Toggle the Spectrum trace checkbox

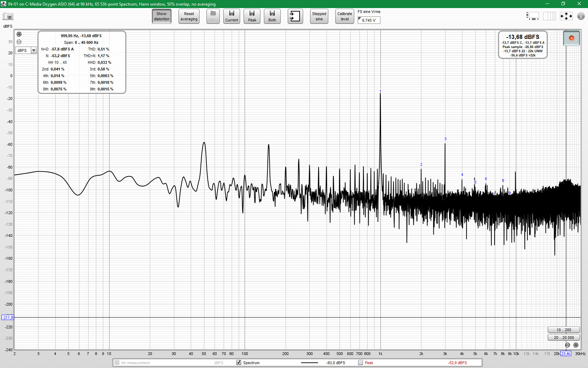coord(239,362)
